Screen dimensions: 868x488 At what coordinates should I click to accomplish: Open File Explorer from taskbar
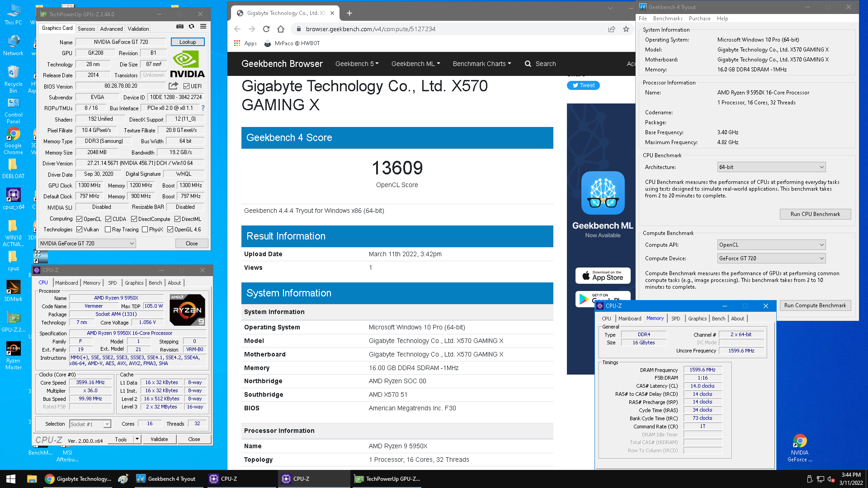pyautogui.click(x=32, y=479)
